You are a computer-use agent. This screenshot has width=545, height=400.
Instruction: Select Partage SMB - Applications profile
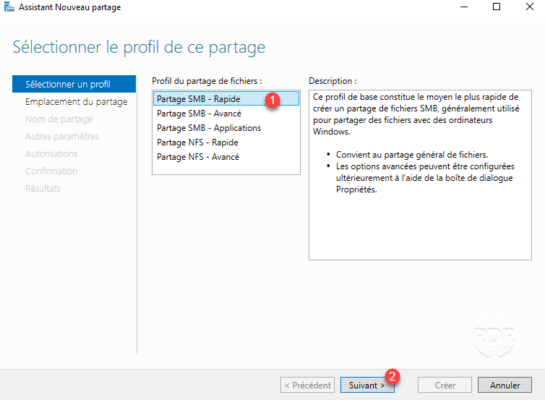[226, 128]
